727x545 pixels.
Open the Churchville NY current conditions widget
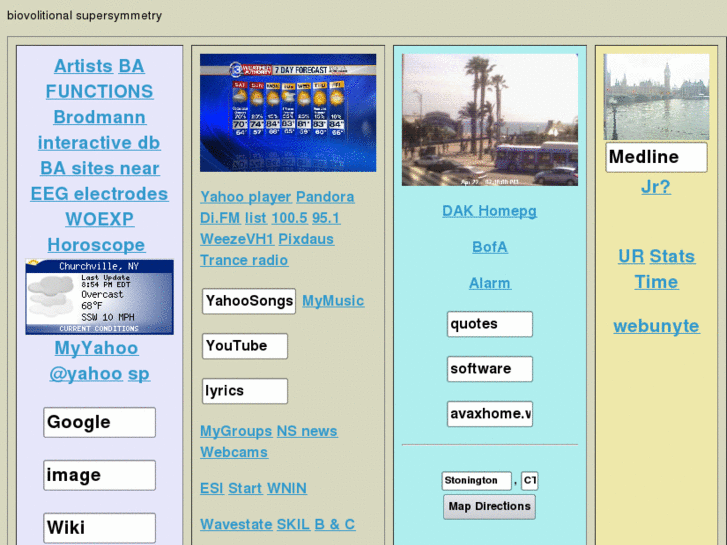point(100,297)
